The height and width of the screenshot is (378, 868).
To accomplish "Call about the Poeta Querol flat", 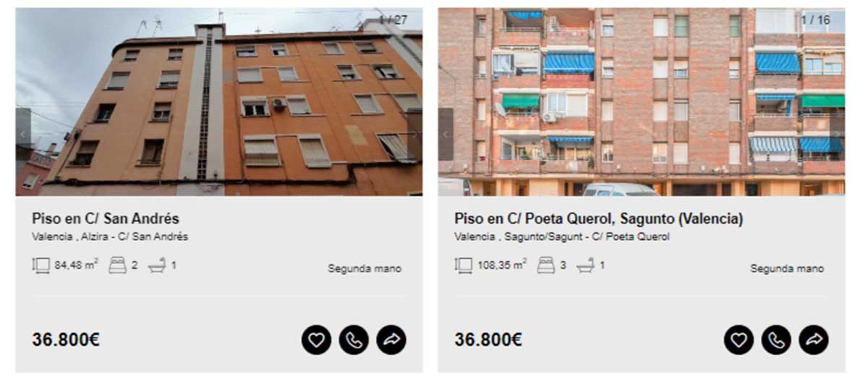I will 776,340.
